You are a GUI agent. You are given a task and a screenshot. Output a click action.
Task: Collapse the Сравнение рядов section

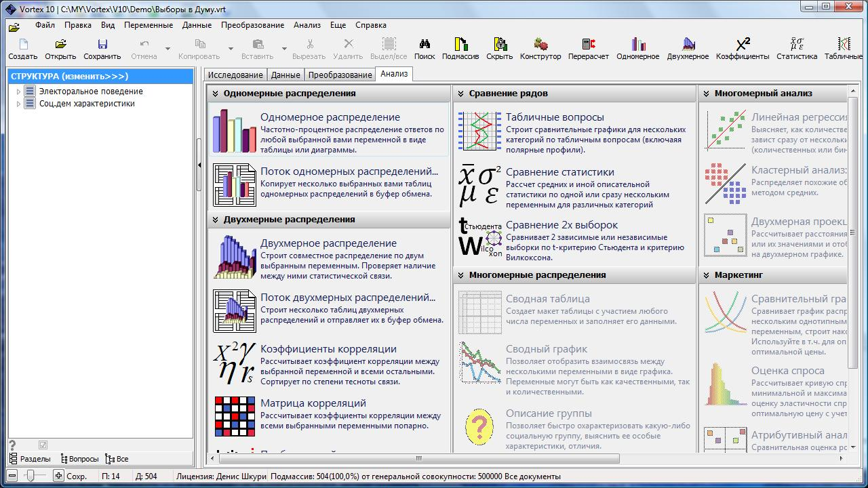coord(461,94)
